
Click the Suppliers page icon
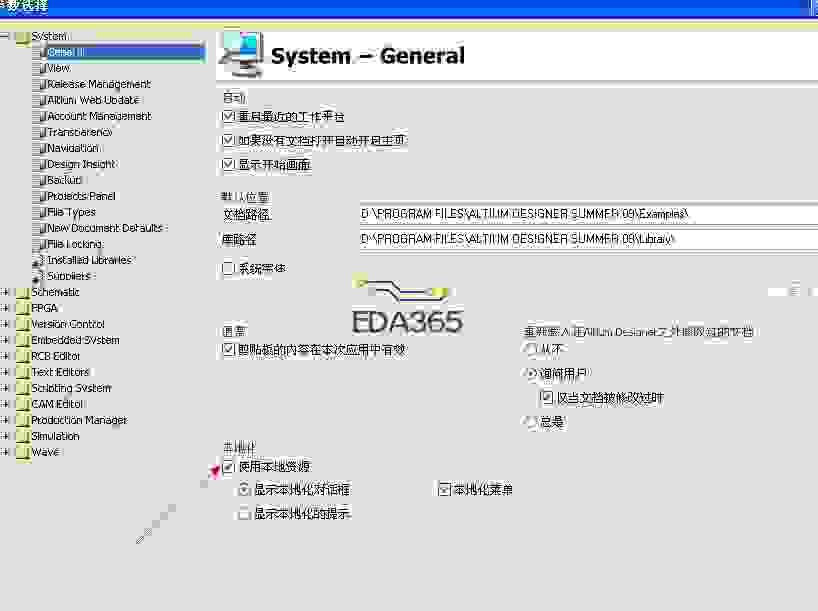(x=39, y=277)
